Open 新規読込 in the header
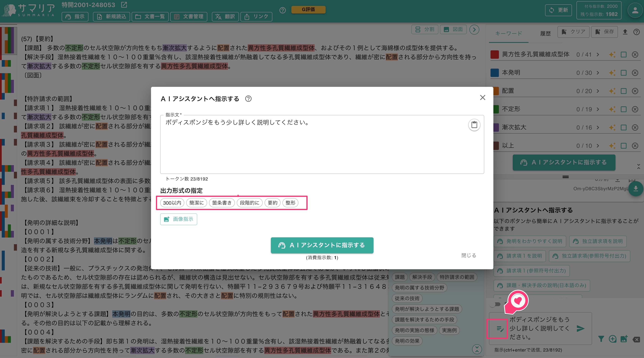Screen dimensions: 644x358 pos(111,17)
